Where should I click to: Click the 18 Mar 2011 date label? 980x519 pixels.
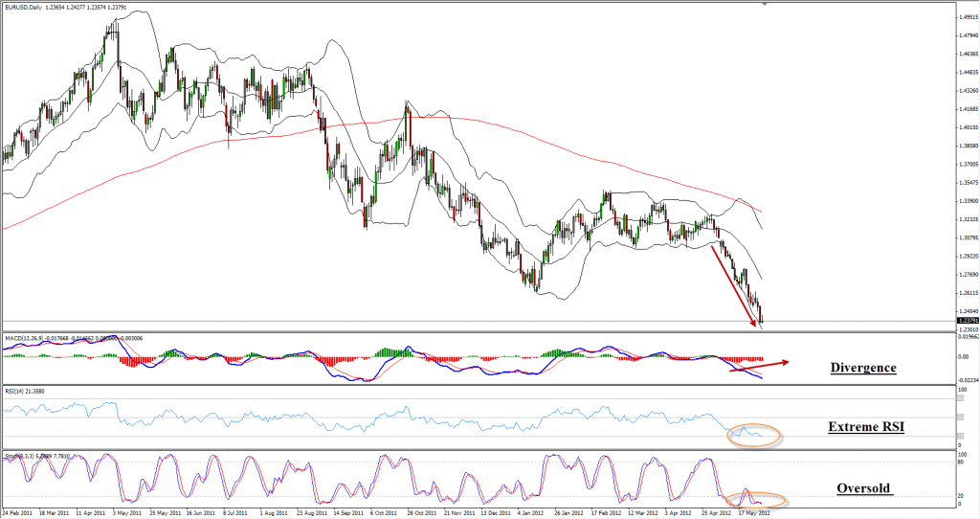54,513
